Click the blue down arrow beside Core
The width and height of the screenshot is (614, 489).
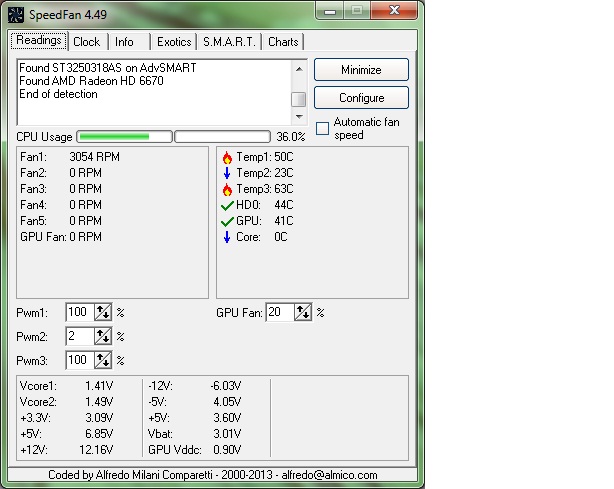click(x=227, y=237)
